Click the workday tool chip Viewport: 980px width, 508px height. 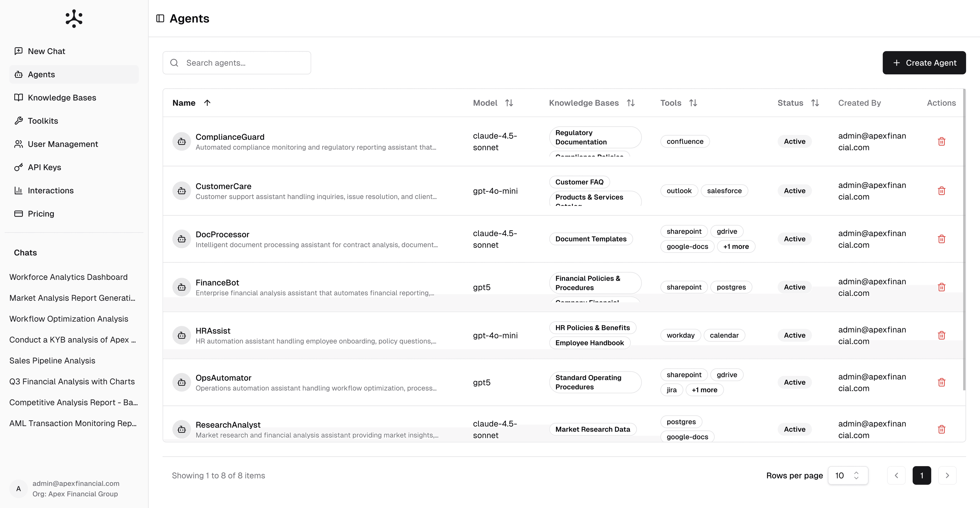point(681,335)
